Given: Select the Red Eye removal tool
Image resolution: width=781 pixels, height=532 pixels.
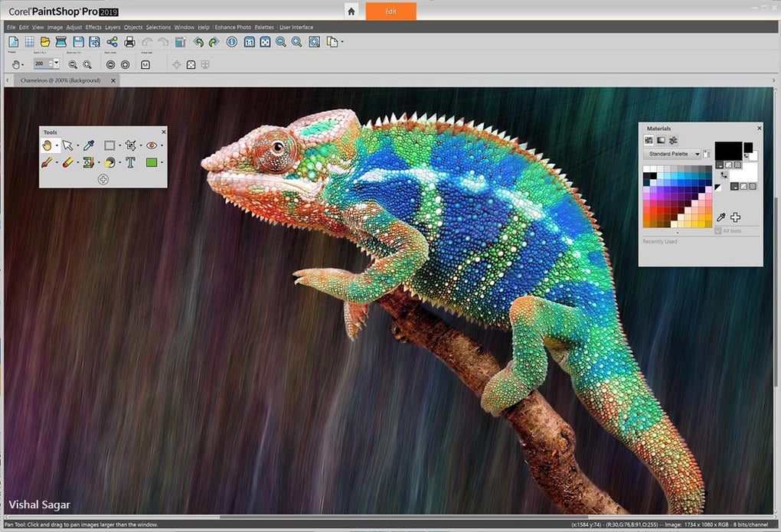Looking at the screenshot, I should [152, 145].
